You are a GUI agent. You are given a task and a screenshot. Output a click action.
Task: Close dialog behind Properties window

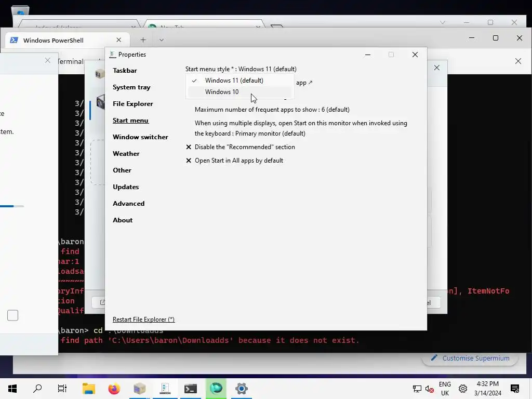click(436, 68)
